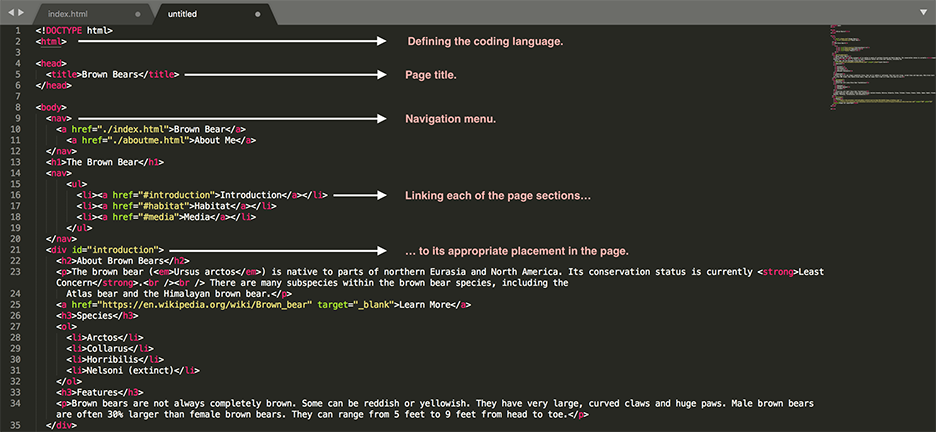This screenshot has width=936, height=432.
Task: Open the tab list dropdown arrow
Action: click(x=924, y=12)
